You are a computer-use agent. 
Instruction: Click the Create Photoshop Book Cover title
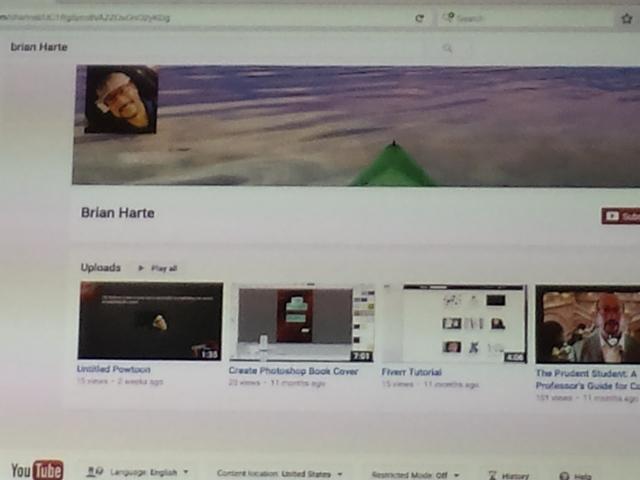293,371
